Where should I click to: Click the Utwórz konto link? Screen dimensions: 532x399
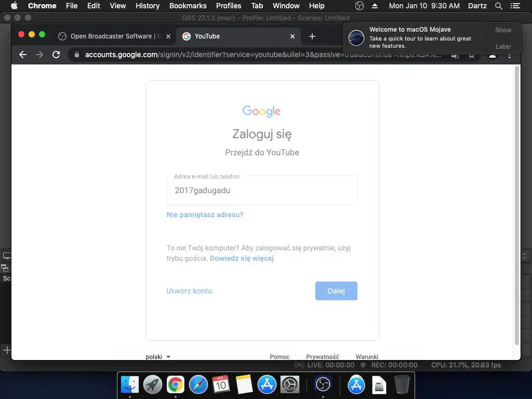pyautogui.click(x=189, y=291)
